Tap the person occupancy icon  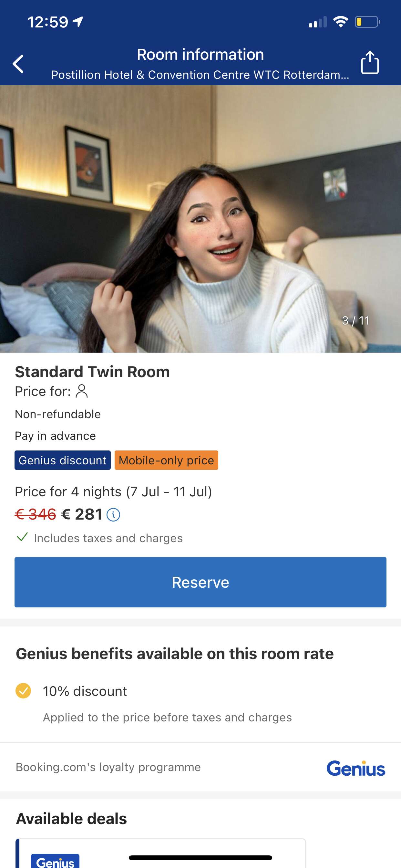point(82,391)
